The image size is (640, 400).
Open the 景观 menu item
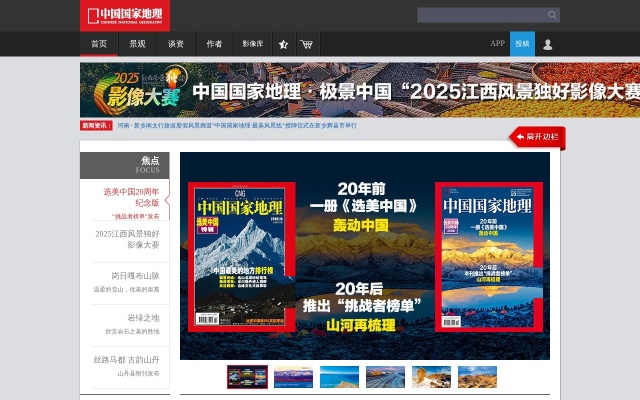pos(137,44)
